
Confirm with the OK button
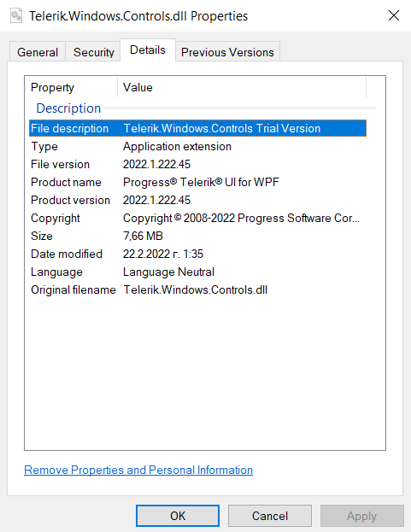(178, 516)
